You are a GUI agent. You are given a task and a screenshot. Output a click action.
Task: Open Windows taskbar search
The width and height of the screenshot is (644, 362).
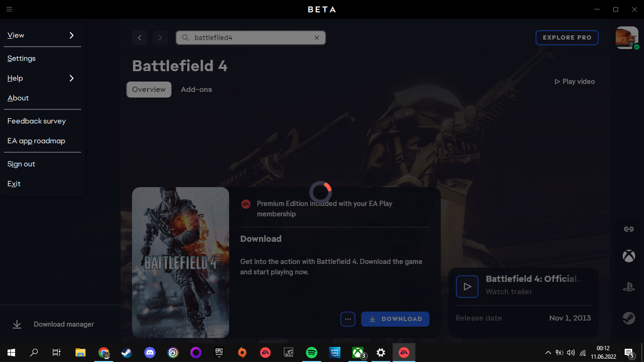34,353
